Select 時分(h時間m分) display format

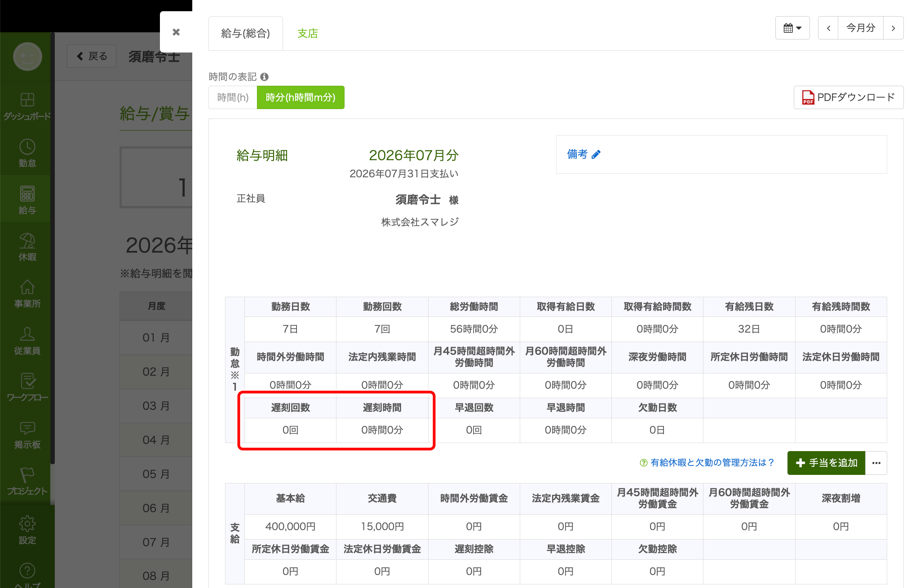301,97
